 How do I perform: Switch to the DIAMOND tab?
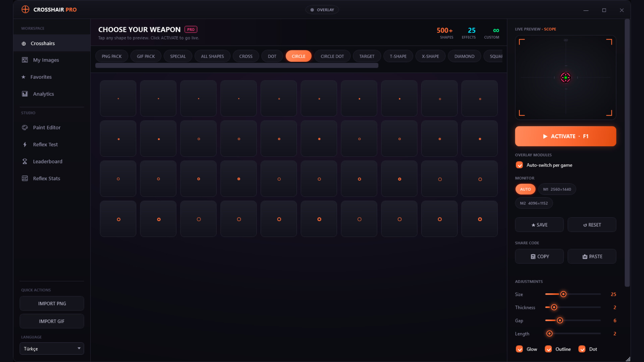(464, 56)
